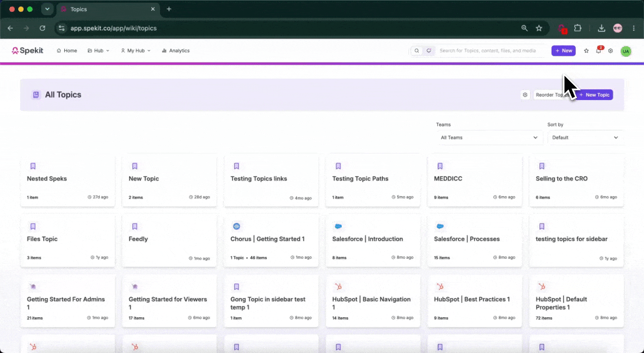Click the Salesforce cloud icon on Introduction card
Viewport: 644px width, 353px height.
[x=338, y=226]
